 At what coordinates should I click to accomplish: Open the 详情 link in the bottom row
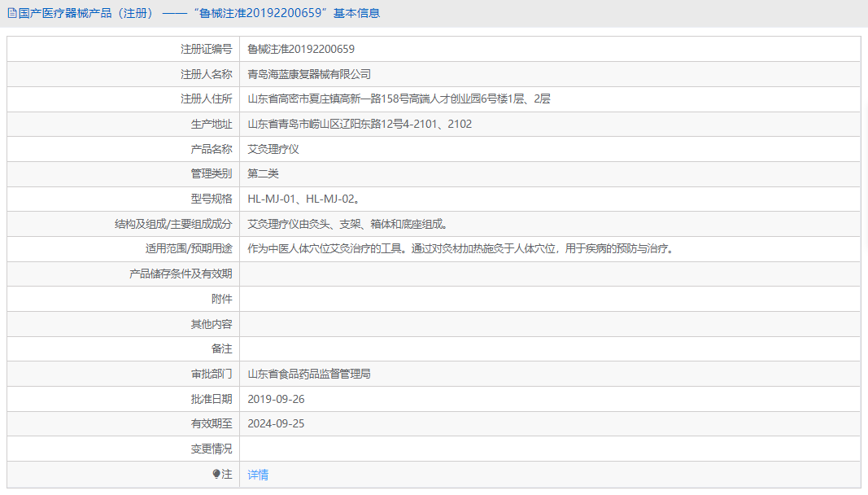[256, 474]
